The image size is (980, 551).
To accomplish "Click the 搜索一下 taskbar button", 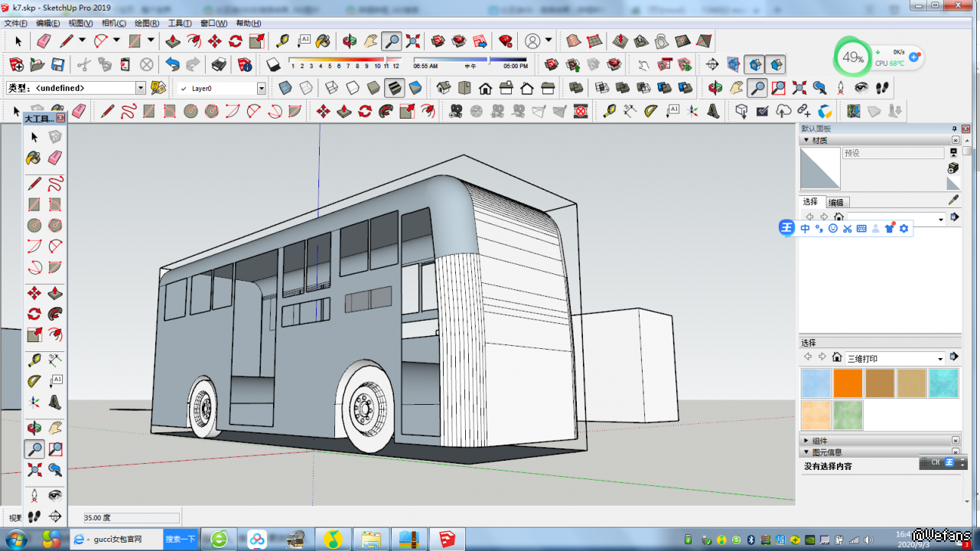I will coord(181,540).
